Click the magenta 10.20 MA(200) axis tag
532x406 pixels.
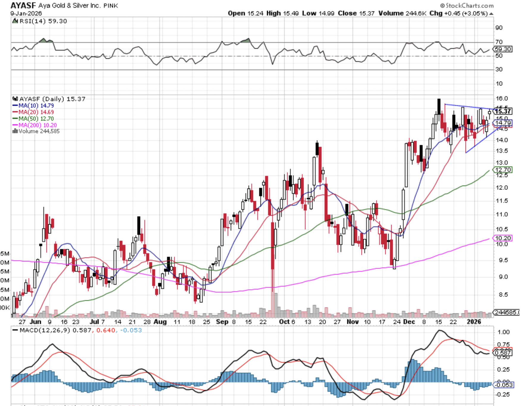[x=503, y=238]
